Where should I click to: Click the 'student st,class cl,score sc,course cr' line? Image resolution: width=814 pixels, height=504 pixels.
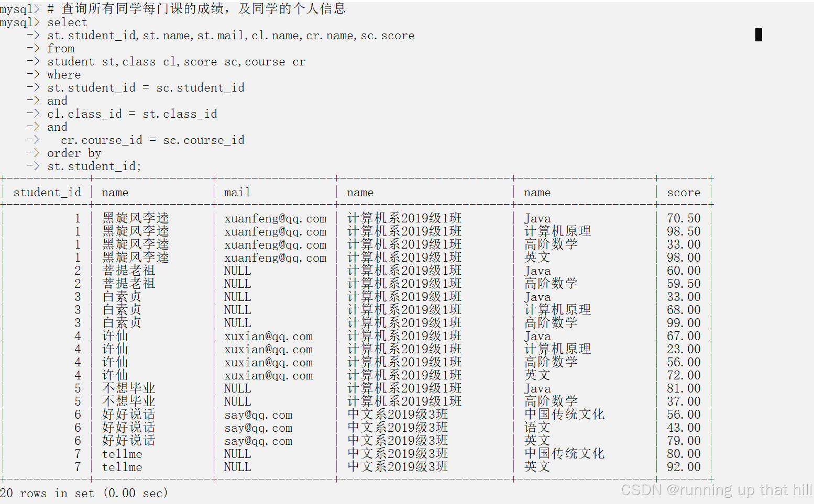pyautogui.click(x=177, y=62)
